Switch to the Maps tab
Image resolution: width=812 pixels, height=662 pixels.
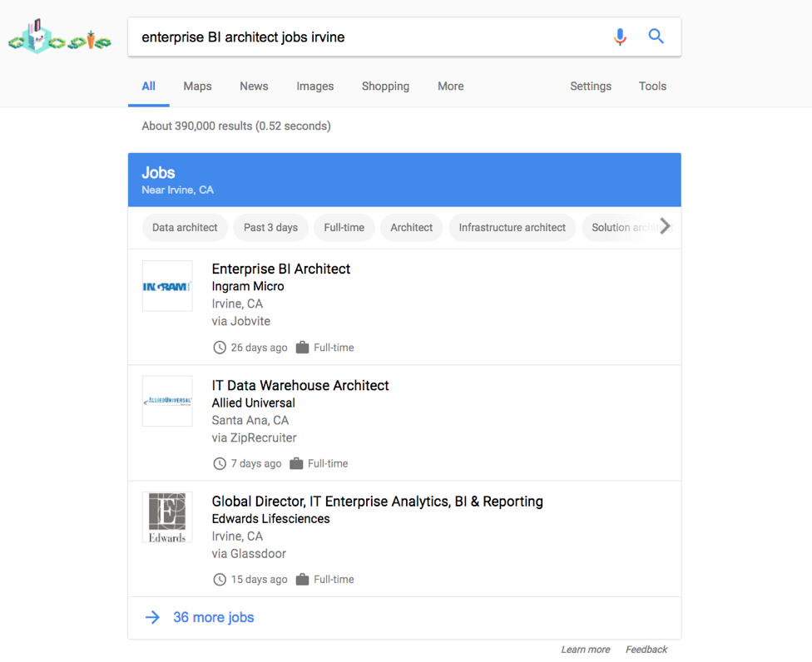pos(197,86)
